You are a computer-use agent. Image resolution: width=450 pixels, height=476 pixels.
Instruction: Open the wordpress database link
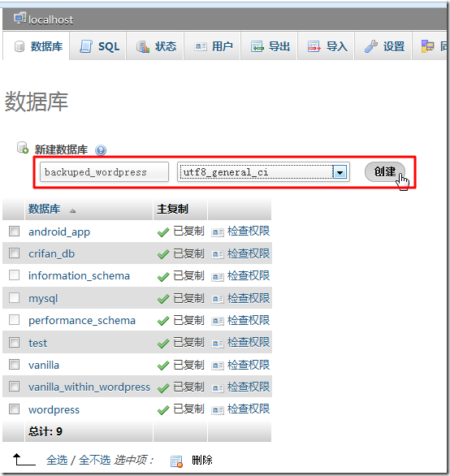tap(54, 410)
